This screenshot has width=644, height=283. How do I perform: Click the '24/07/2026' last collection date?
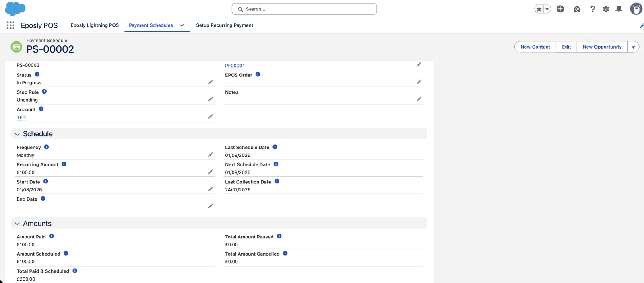[237, 190]
